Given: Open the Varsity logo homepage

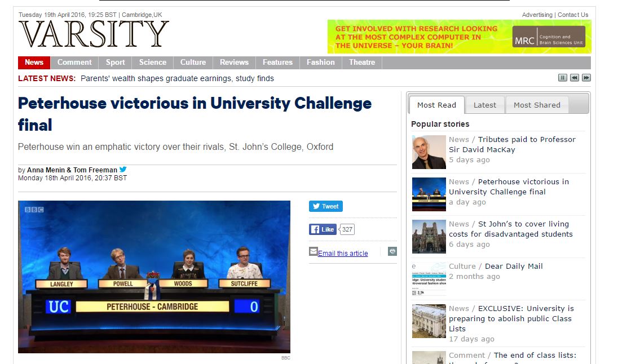Looking at the screenshot, I should (94, 34).
